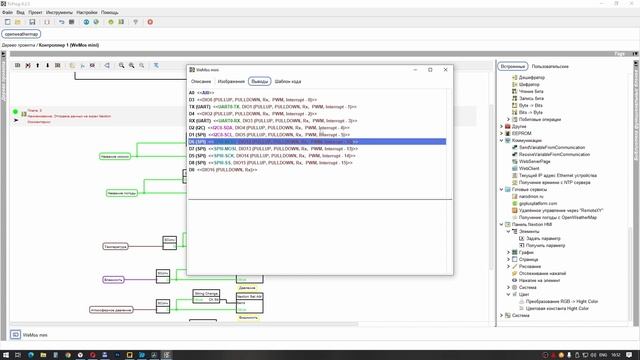
Task: Select the Встроенные library tab
Action: coord(513,66)
